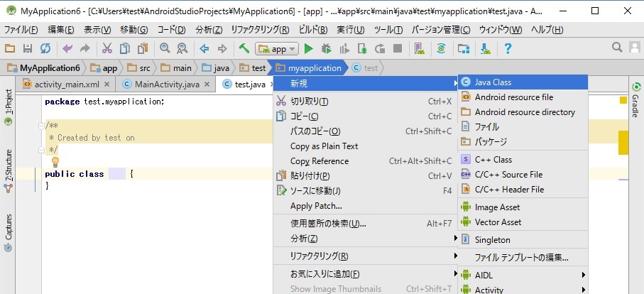Click the Make Project hammer icon

tap(244, 49)
